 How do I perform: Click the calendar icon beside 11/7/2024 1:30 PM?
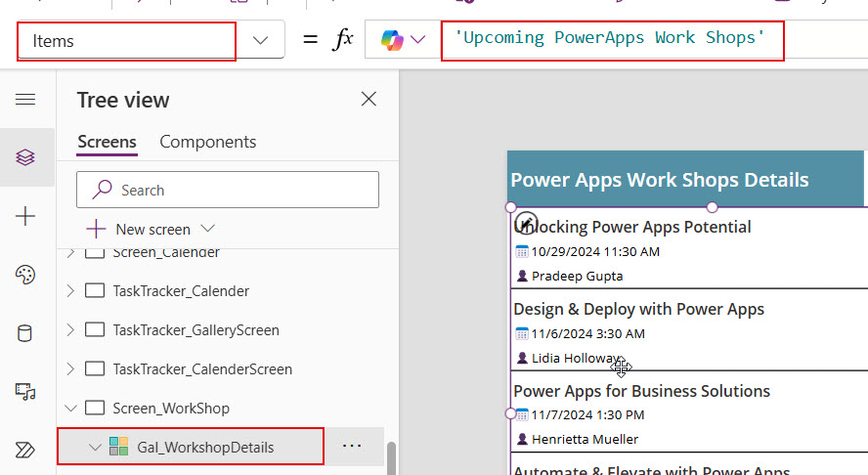pyautogui.click(x=521, y=414)
